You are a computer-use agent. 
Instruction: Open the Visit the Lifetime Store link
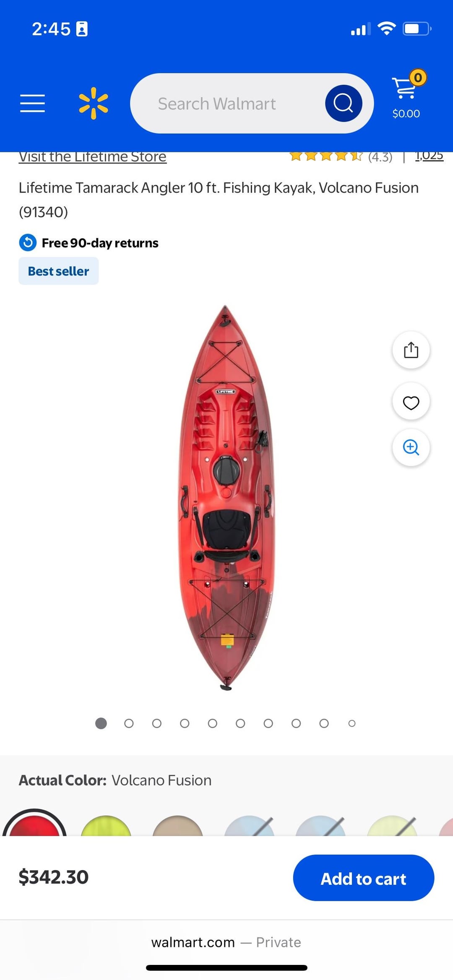tap(93, 157)
